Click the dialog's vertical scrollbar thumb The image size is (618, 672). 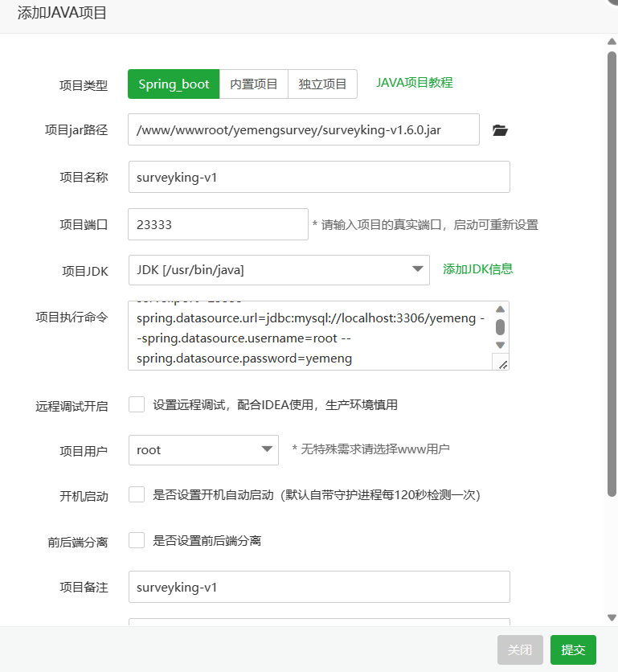pos(612,265)
